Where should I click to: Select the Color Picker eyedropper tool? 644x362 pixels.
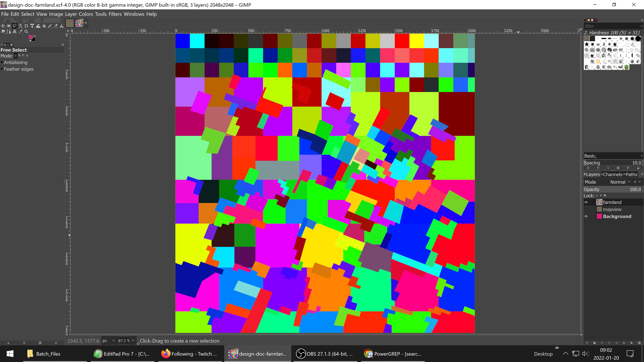tap(21, 32)
